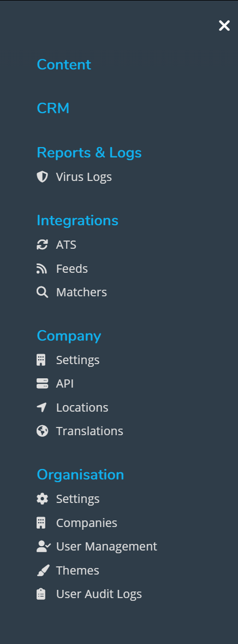
Task: Open the Companies menu entry
Action: tap(87, 523)
